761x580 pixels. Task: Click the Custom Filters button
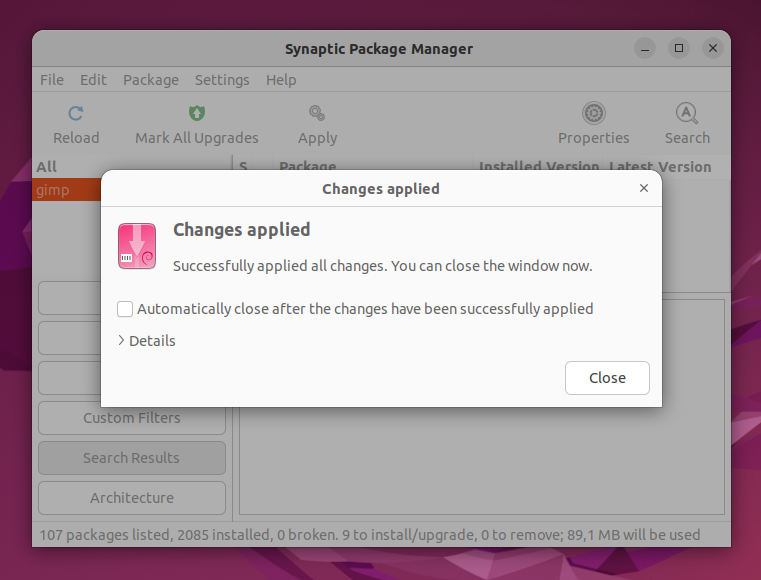132,418
